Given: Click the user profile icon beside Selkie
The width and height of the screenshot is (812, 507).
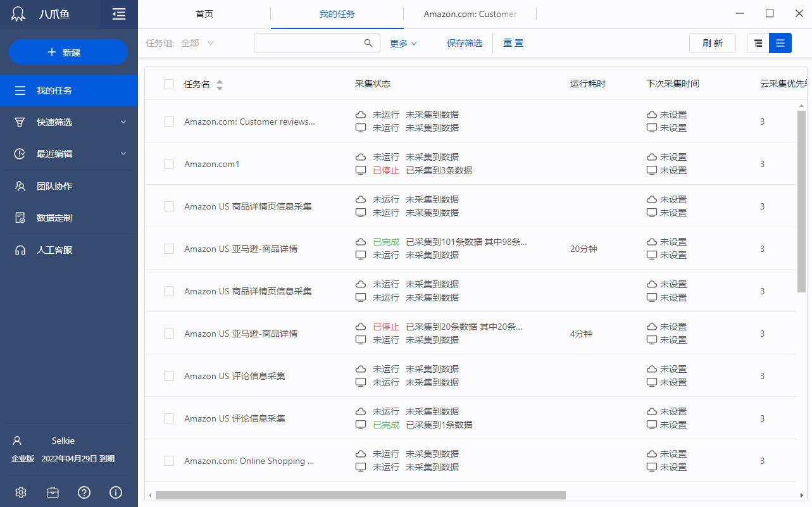Looking at the screenshot, I should 18,441.
